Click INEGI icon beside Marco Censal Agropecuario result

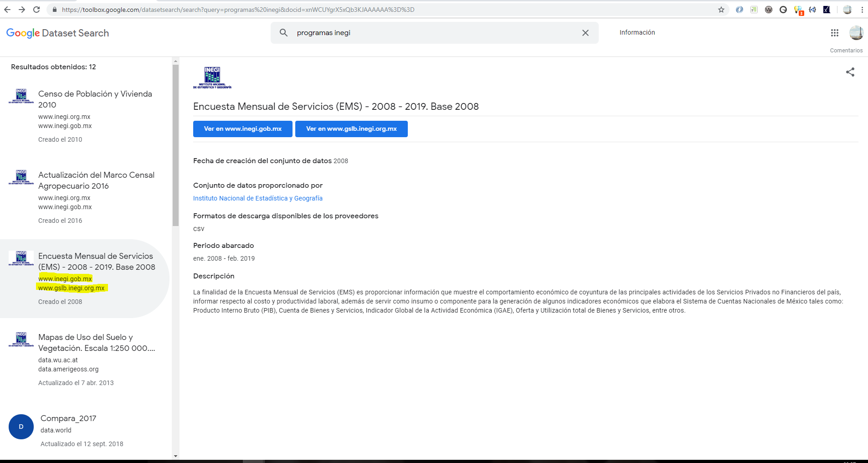(21, 178)
